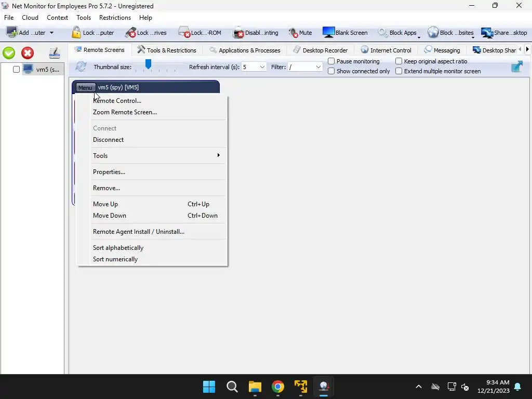Expand the Block websites dropdown arrow
This screenshot has width=532, height=399.
coord(473,37)
